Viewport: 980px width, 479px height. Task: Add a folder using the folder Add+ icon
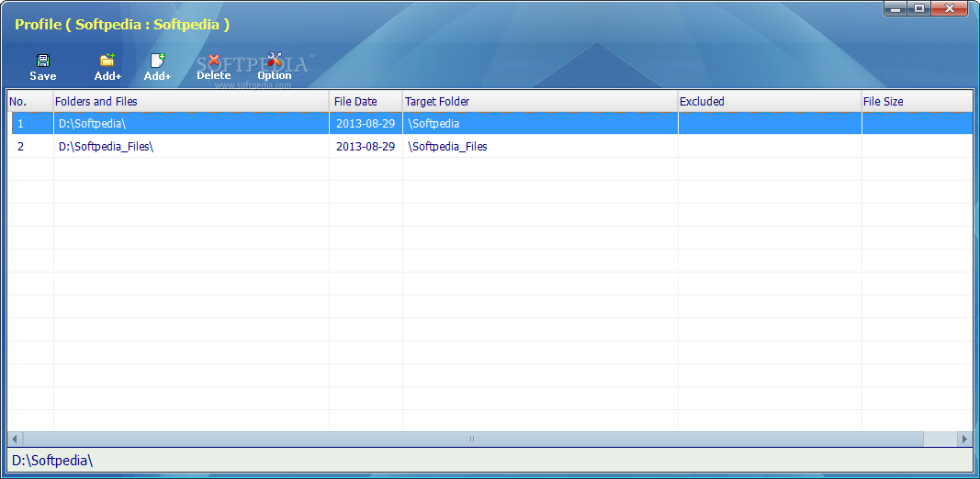[x=107, y=68]
